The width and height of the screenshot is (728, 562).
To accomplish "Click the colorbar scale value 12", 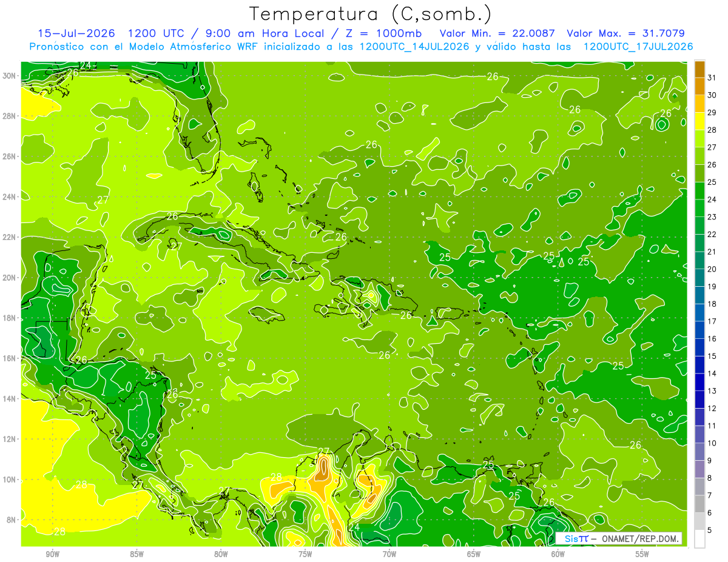I will point(712,408).
